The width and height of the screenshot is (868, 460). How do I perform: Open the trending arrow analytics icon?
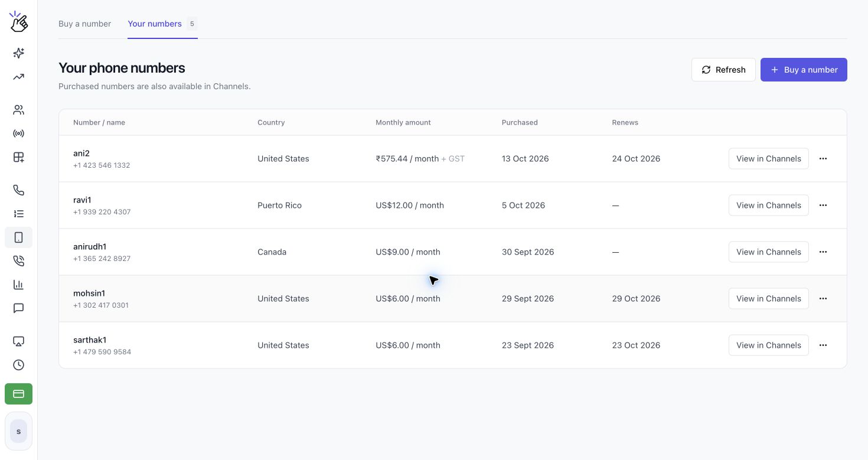click(18, 77)
